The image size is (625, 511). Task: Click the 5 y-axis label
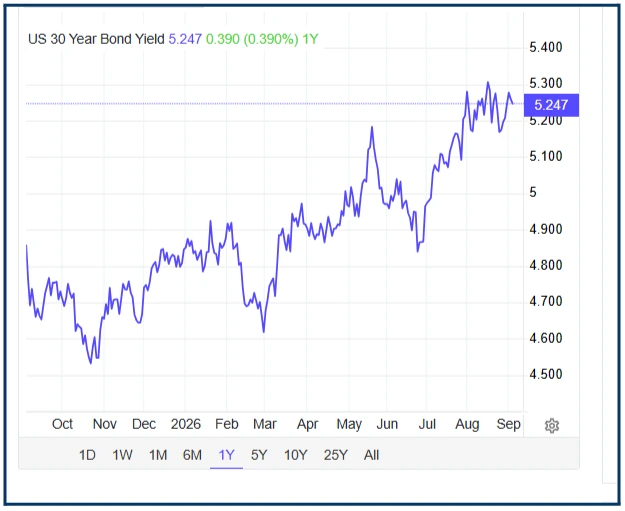(x=533, y=193)
